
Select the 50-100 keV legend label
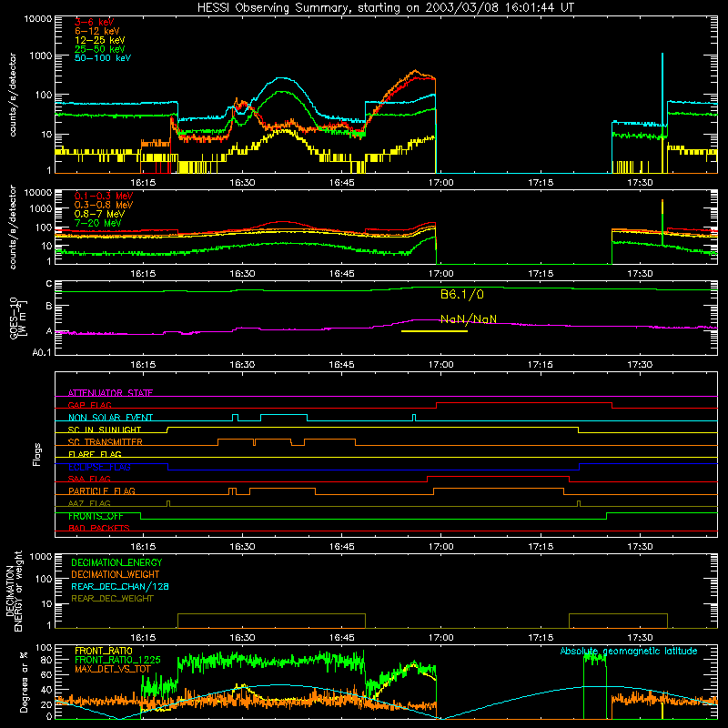pyautogui.click(x=103, y=58)
